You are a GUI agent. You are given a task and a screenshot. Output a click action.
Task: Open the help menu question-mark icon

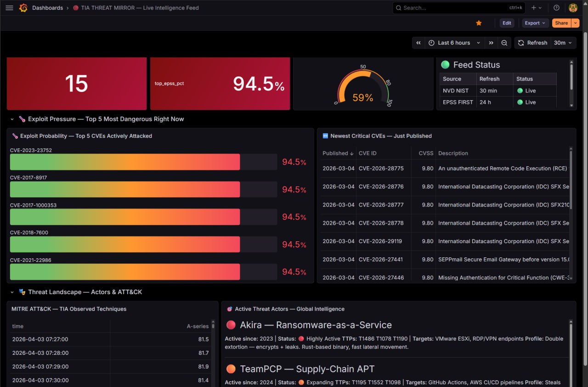pos(556,7)
